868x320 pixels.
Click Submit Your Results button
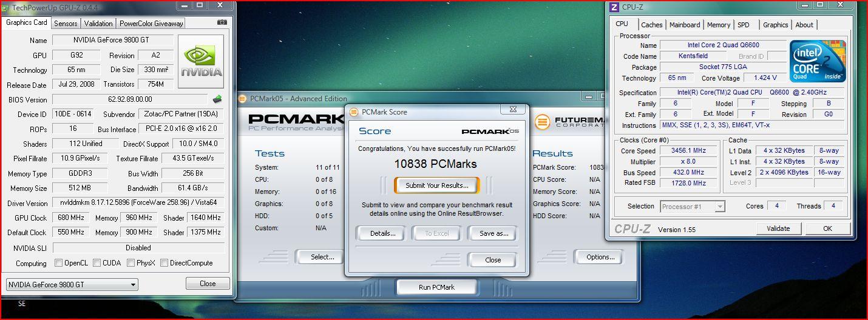(437, 185)
